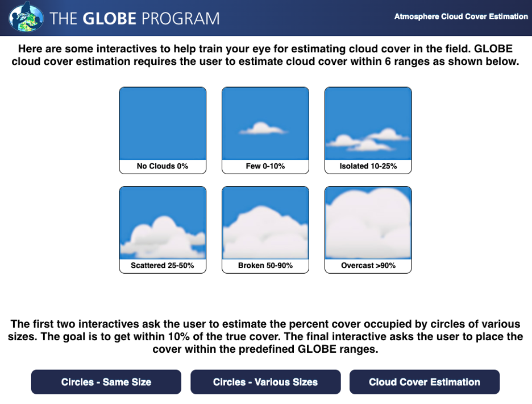The height and width of the screenshot is (404, 532).
Task: Click the intro paragraph about training your eye
Action: click(265, 55)
